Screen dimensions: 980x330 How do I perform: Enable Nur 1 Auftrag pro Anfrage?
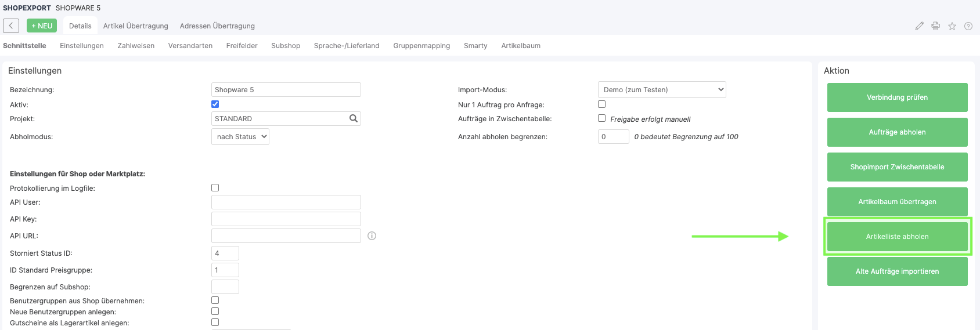tap(602, 104)
